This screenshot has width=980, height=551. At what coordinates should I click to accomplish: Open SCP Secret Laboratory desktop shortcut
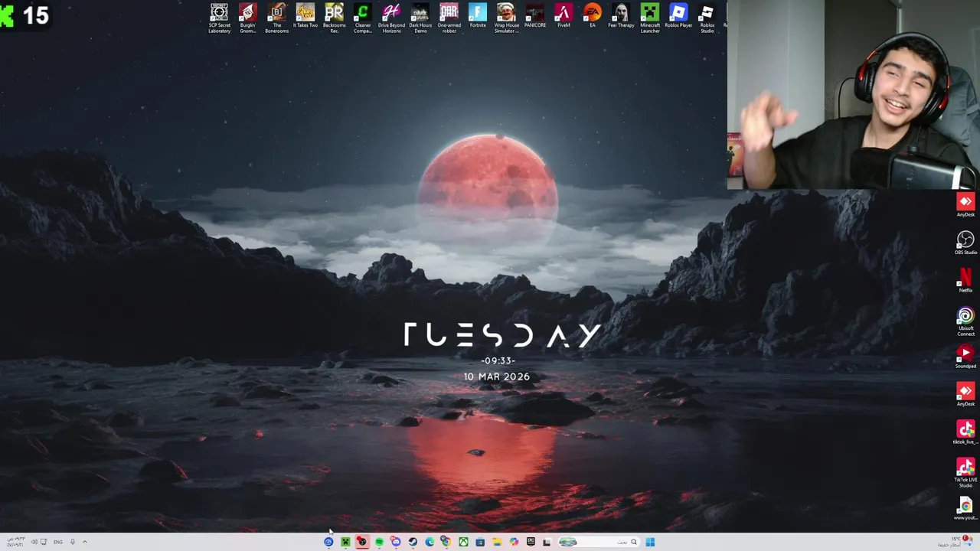click(x=219, y=18)
